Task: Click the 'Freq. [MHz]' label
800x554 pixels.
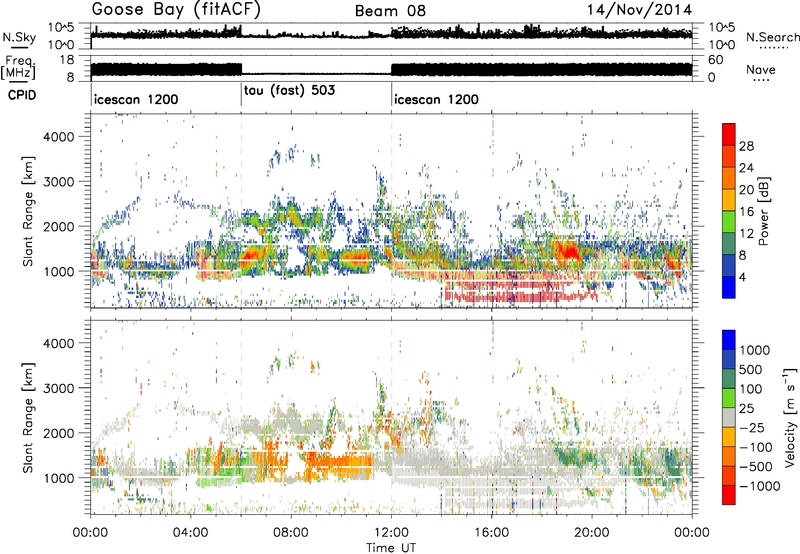Action: point(19,67)
